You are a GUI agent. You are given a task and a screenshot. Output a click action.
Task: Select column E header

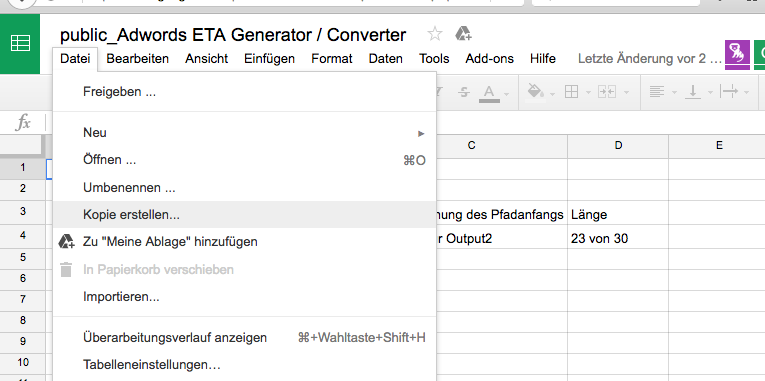(x=719, y=145)
